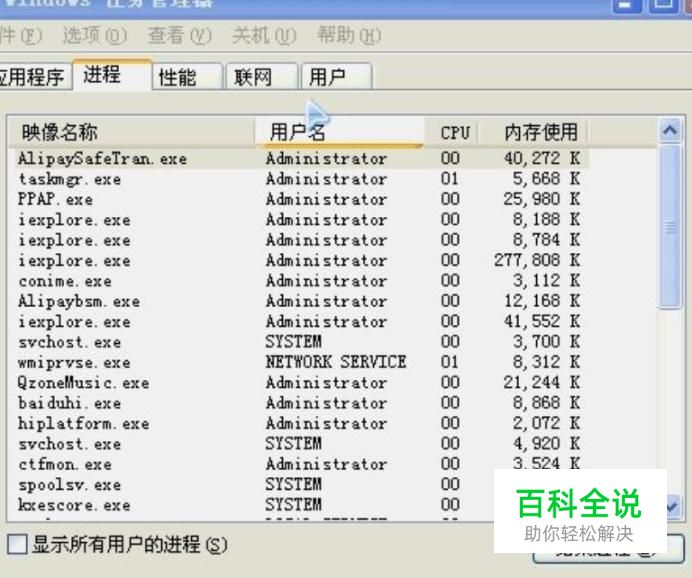Open the 帮助(H) menu
Screen dimensions: 692x578
coord(349,35)
